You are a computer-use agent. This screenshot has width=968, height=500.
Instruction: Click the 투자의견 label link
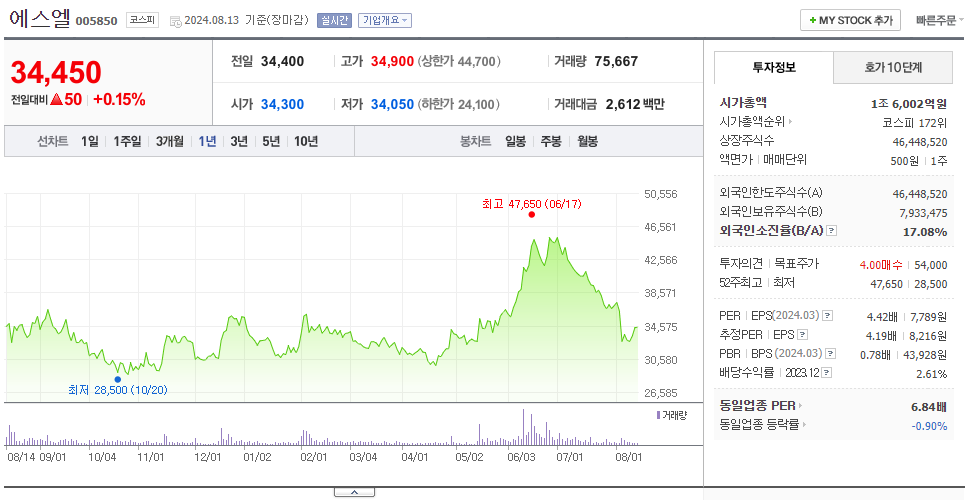coord(741,264)
